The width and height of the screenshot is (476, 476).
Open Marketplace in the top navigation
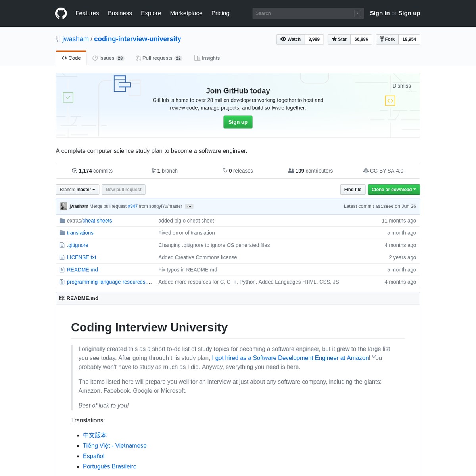[x=186, y=13]
